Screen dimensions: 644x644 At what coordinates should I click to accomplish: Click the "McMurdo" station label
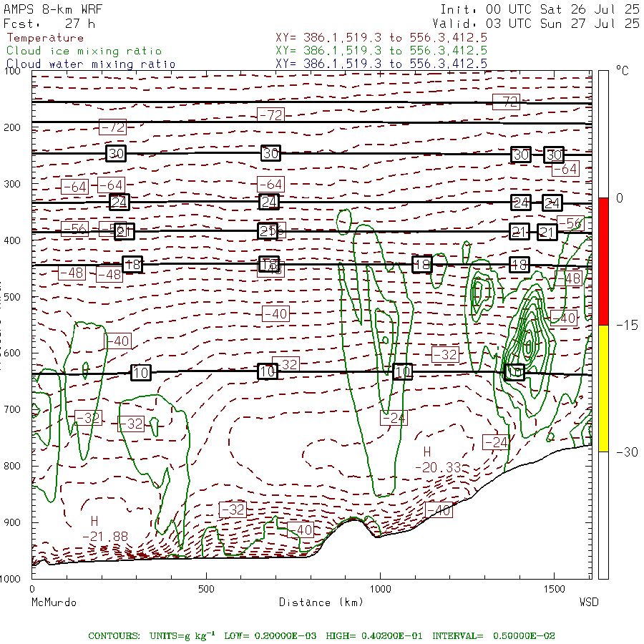54,602
